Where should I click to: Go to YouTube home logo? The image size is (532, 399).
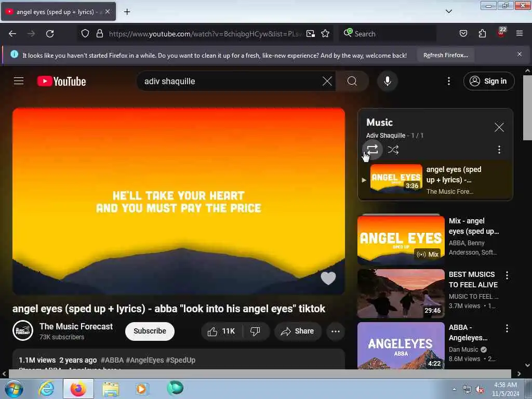point(61,81)
